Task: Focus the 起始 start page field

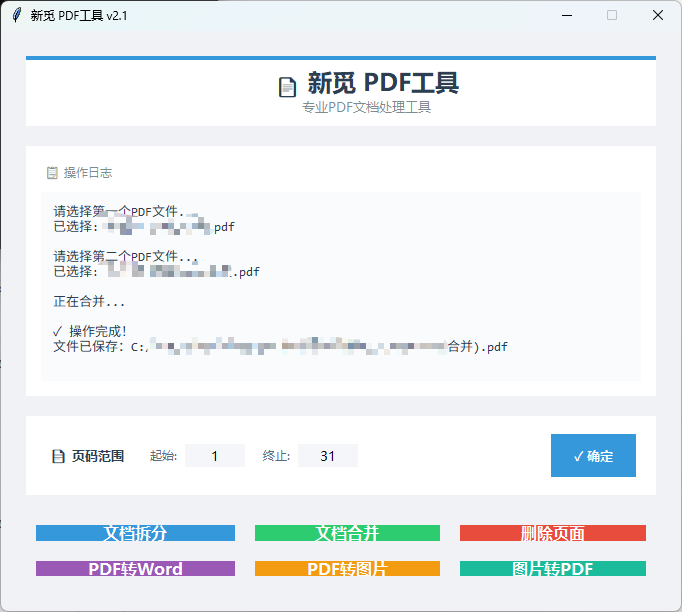Action: coord(215,455)
